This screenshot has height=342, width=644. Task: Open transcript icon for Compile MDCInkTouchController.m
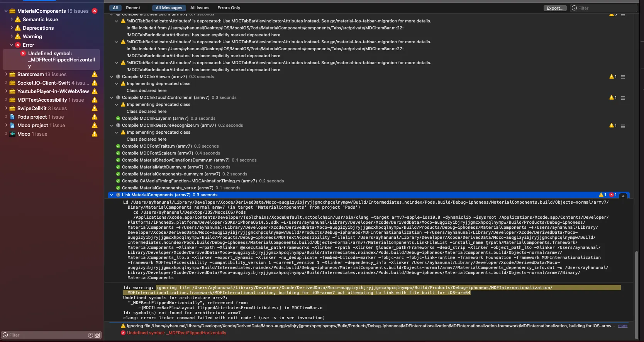[x=623, y=98]
